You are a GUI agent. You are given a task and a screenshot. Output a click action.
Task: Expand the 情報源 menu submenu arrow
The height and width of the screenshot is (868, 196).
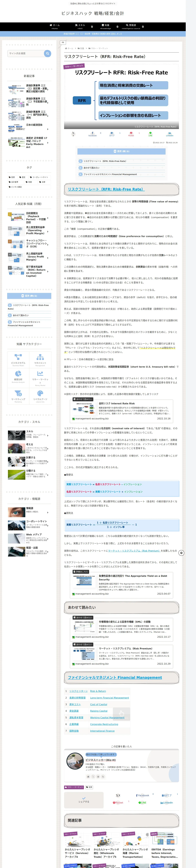tap(143, 27)
